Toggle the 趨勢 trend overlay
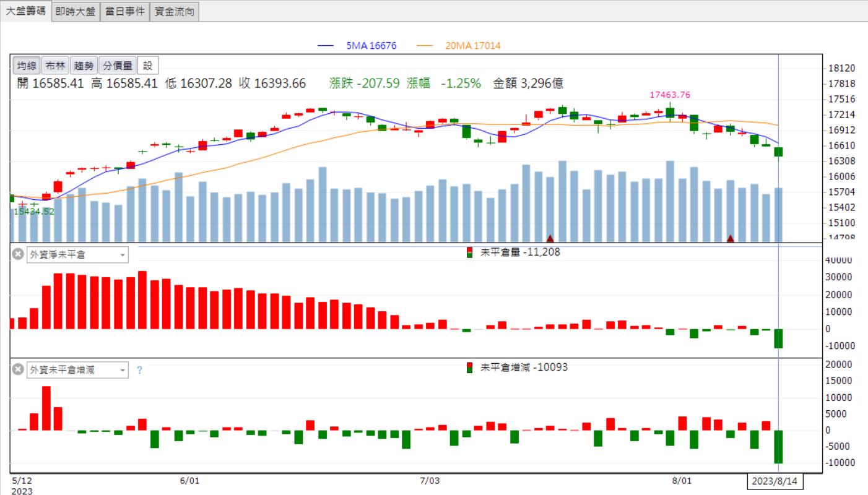868x495 pixels. click(83, 66)
